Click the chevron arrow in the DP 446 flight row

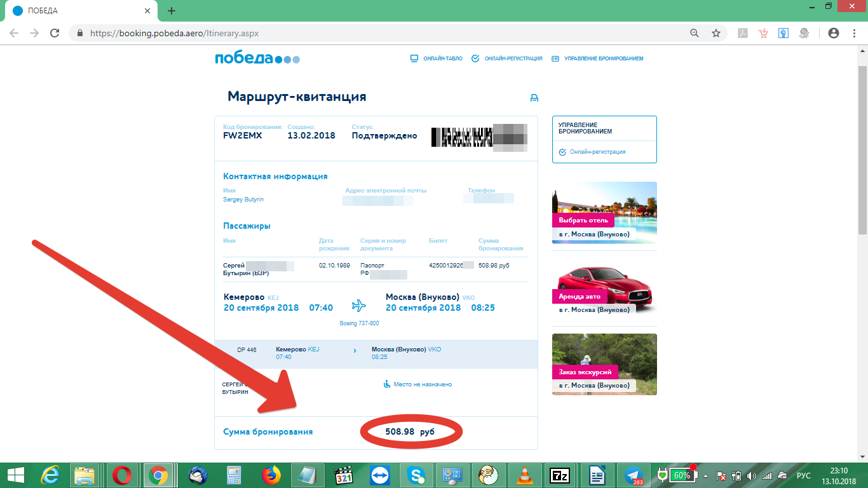355,350
